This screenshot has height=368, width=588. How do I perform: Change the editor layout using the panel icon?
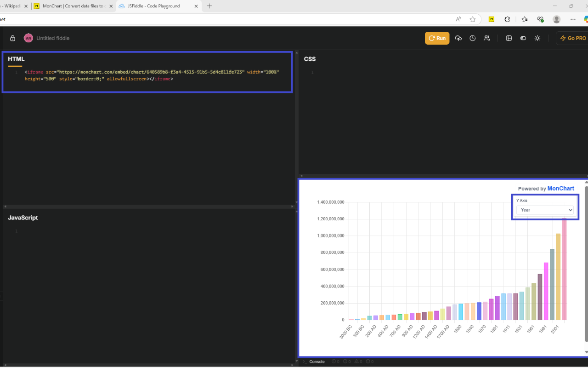[509, 38]
